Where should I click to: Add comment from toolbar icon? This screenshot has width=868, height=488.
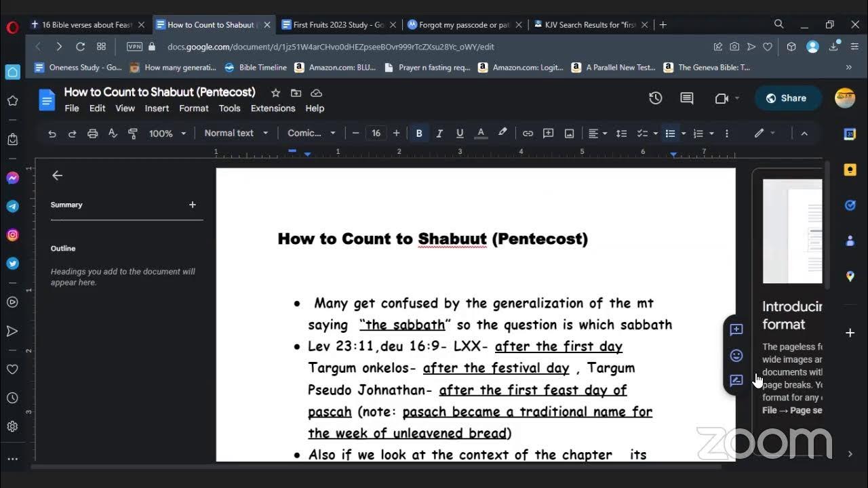(x=549, y=134)
